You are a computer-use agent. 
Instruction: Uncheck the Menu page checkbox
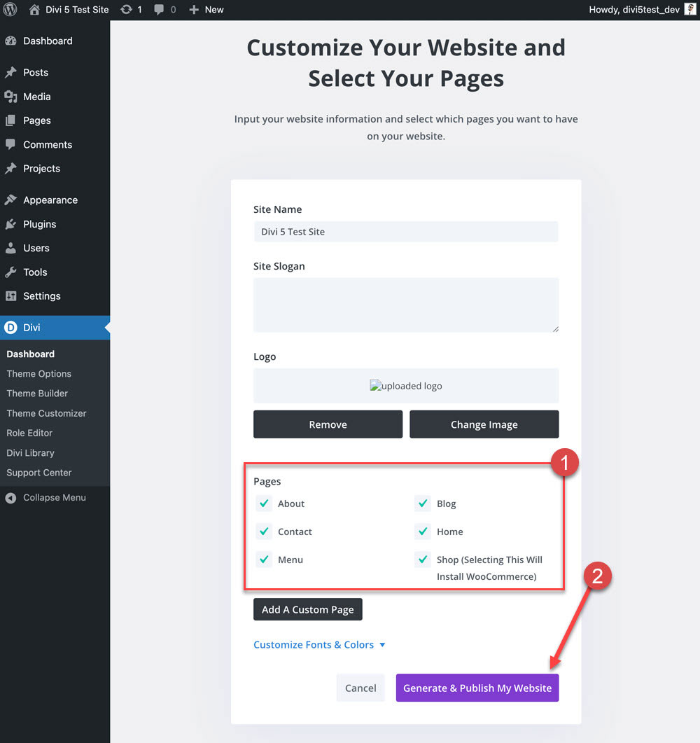[x=265, y=559]
